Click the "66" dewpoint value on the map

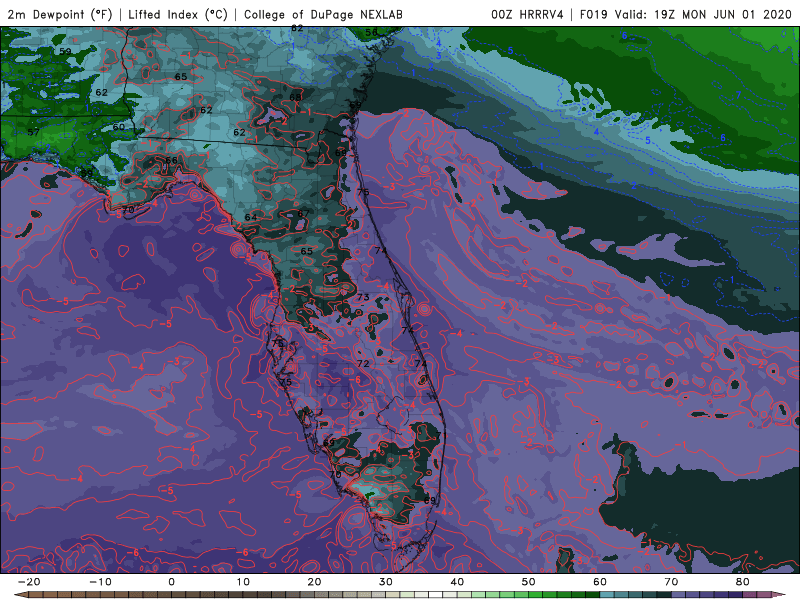point(171,160)
